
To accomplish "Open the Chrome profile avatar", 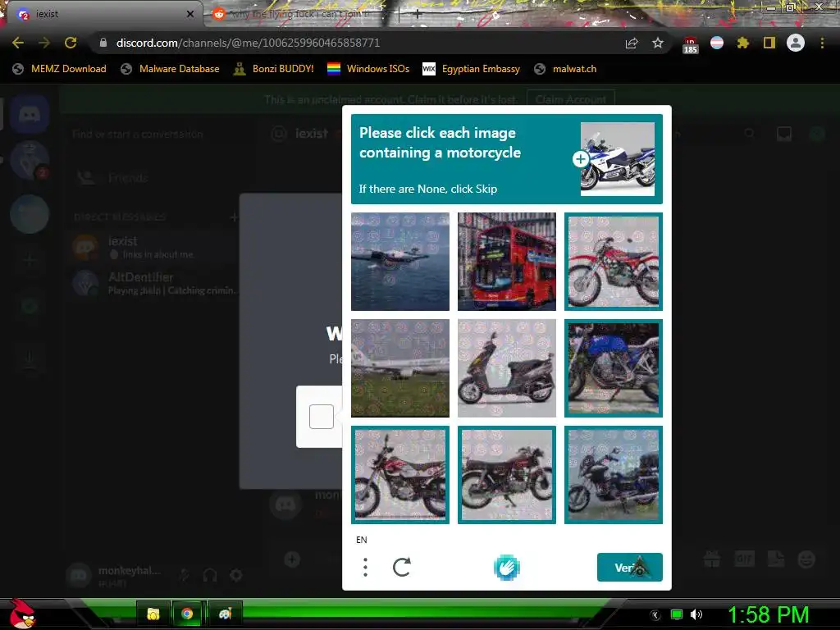I will pyautogui.click(x=796, y=43).
